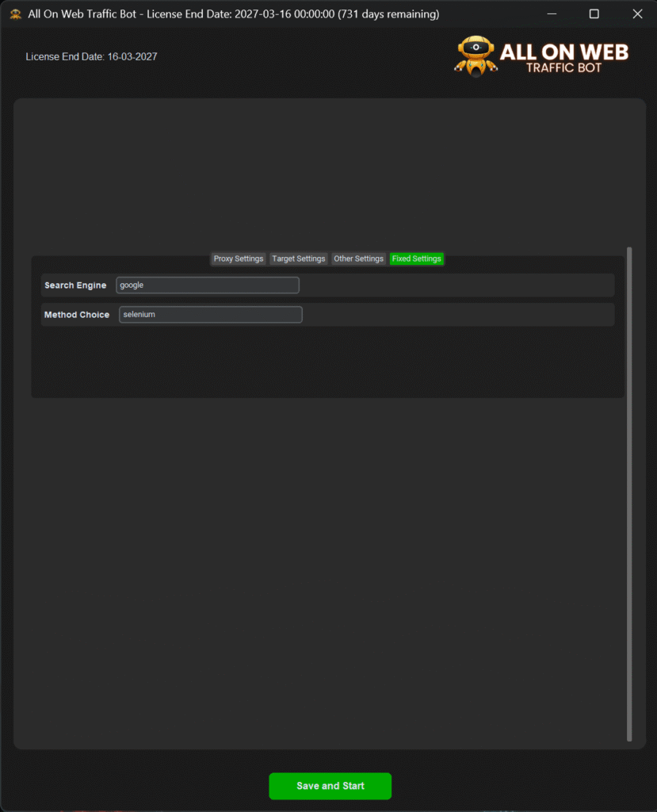Open the Method Choice field showing selenium
The height and width of the screenshot is (812, 657).
click(x=211, y=315)
